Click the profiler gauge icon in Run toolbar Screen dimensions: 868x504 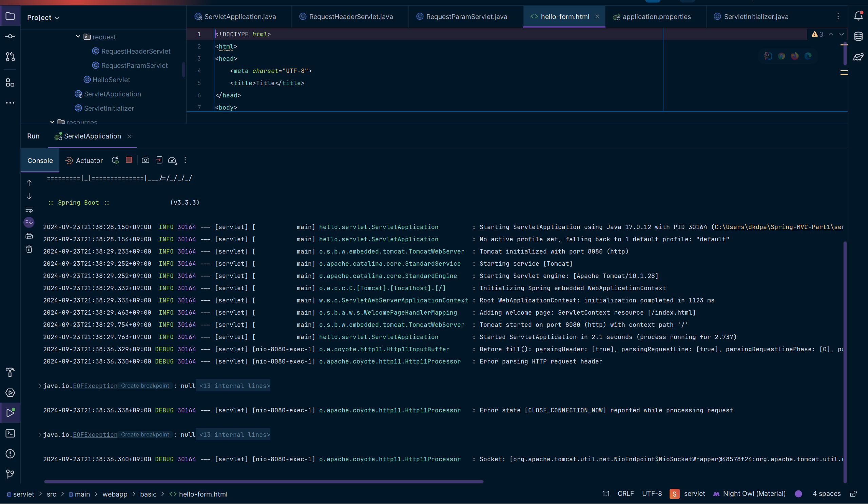(x=172, y=160)
